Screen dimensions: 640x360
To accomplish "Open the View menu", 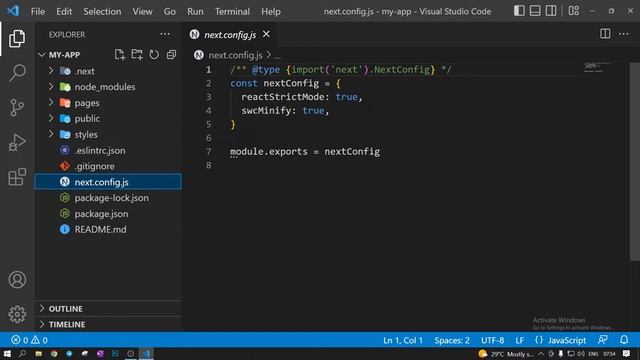I will [x=142, y=11].
